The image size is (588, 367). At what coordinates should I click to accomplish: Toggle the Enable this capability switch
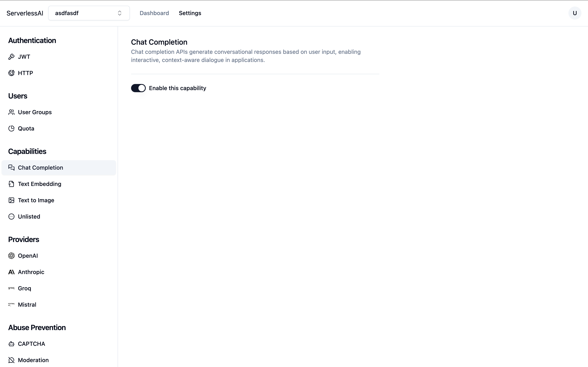click(x=138, y=88)
